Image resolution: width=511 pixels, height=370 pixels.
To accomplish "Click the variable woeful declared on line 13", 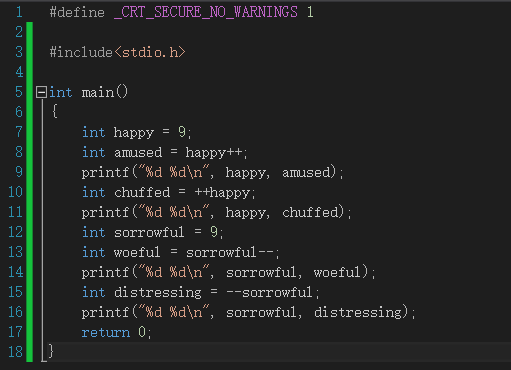I will tap(137, 252).
